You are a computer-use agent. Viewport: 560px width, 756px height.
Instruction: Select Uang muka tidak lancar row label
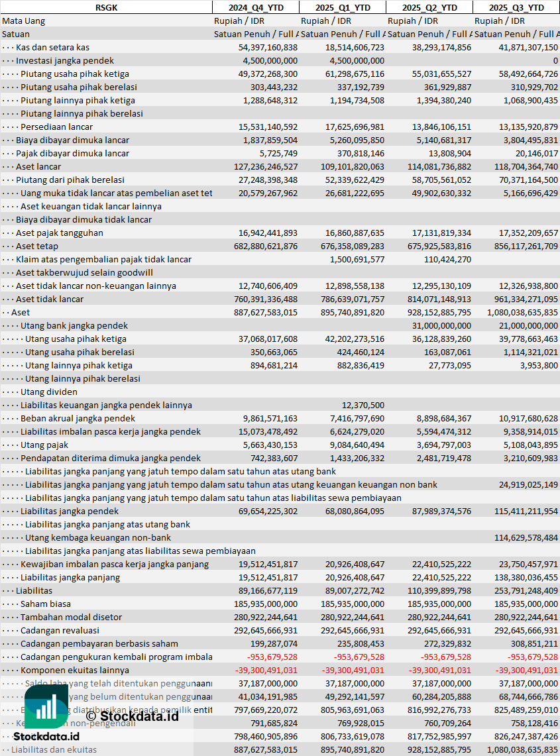coord(116,193)
